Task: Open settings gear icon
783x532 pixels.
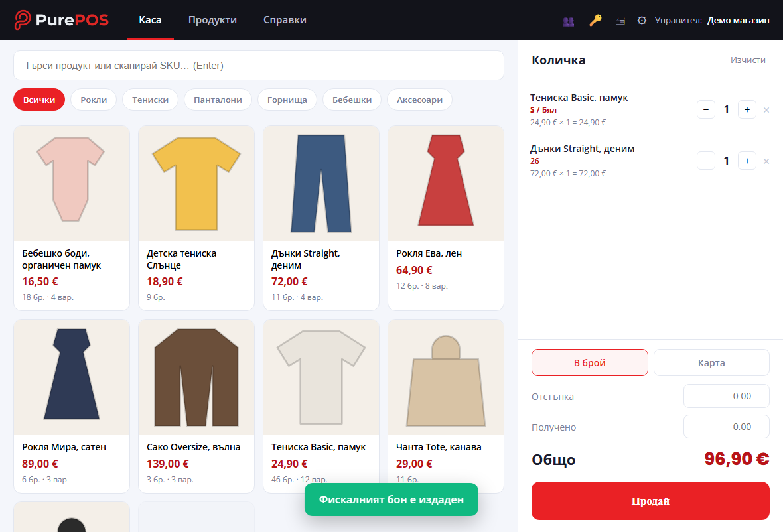Action: coord(642,21)
